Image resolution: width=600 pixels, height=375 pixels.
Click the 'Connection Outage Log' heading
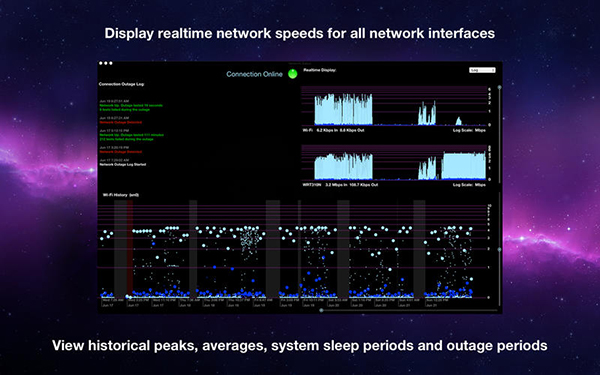121,84
